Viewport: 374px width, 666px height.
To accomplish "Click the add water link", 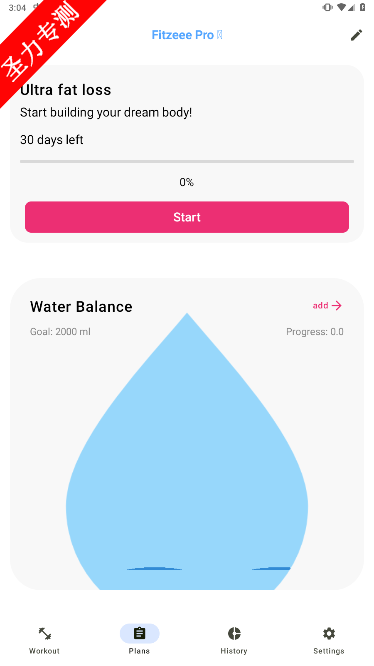I will tap(321, 305).
